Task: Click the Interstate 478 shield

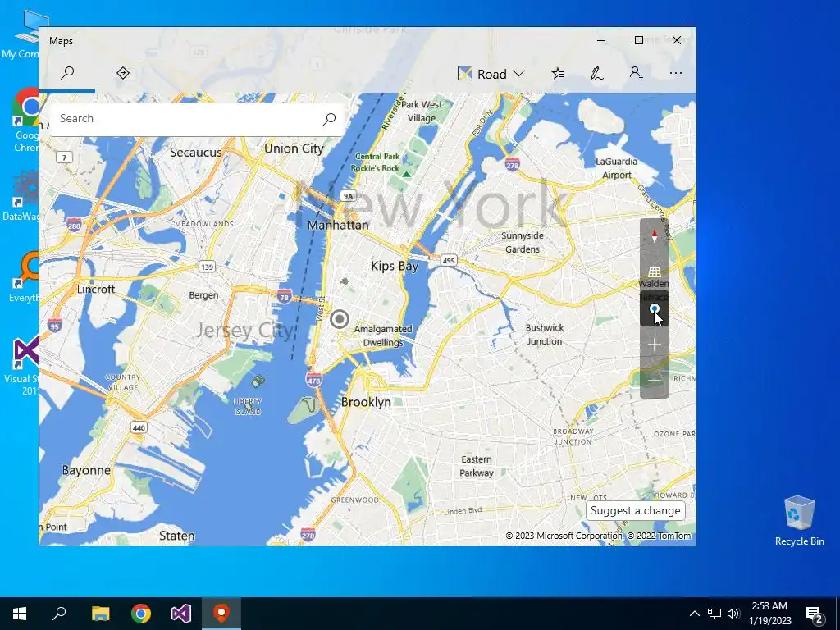Action: coord(314,381)
